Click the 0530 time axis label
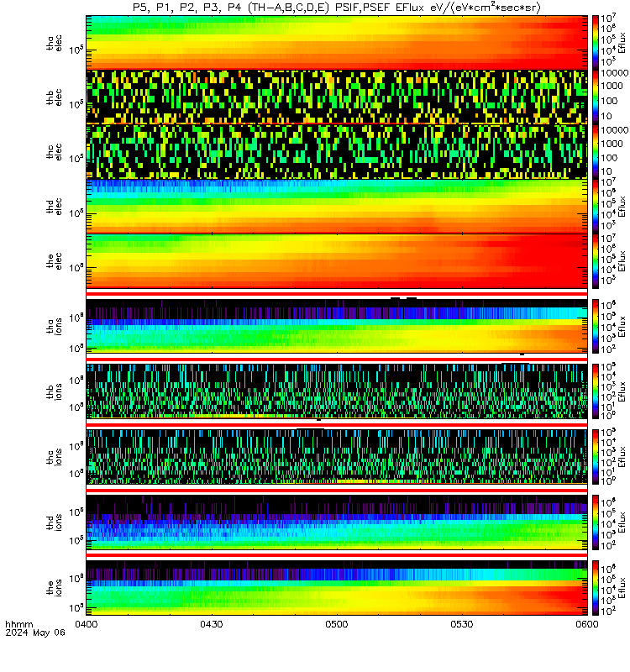 [461, 624]
